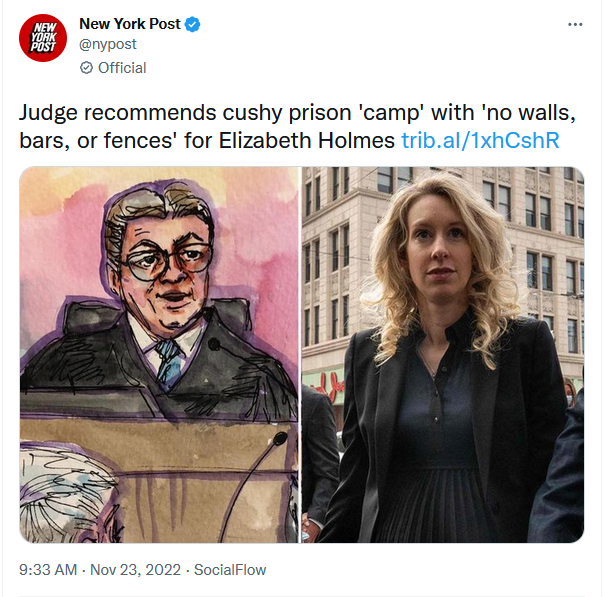Viewport: 605px width, 597px height.
Task: Open the photo of the blonde woman
Action: click(443, 355)
